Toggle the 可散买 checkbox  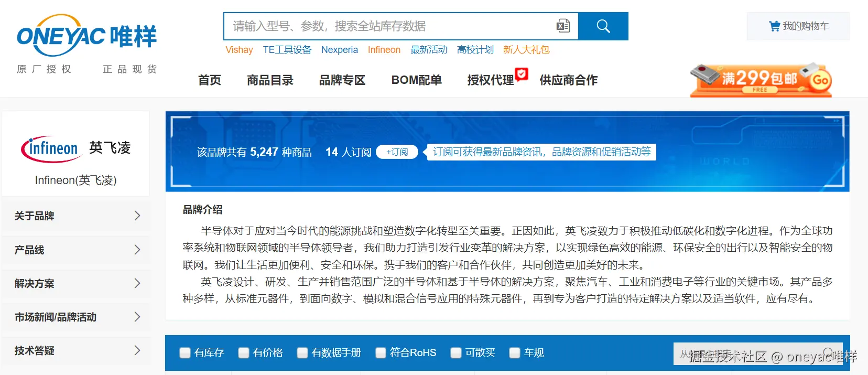click(x=456, y=353)
